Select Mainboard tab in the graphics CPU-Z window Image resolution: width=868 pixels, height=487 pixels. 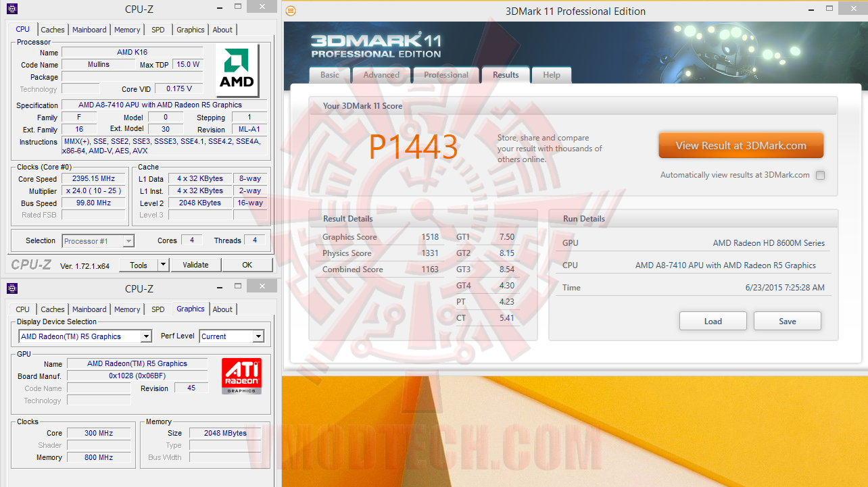click(x=89, y=309)
